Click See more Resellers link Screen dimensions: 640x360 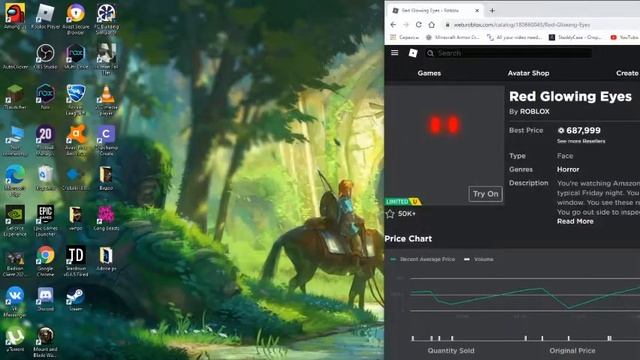(581, 141)
